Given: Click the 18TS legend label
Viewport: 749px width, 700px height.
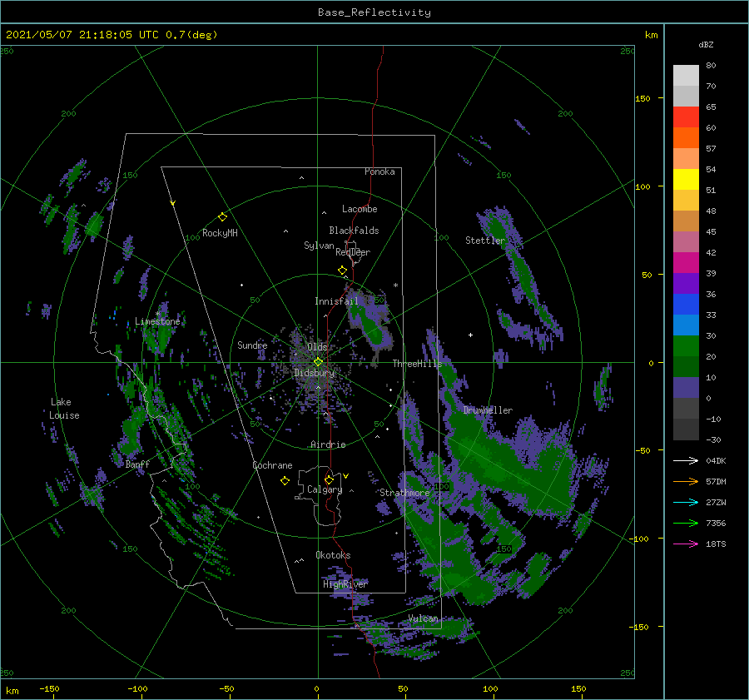Looking at the screenshot, I should tap(716, 544).
